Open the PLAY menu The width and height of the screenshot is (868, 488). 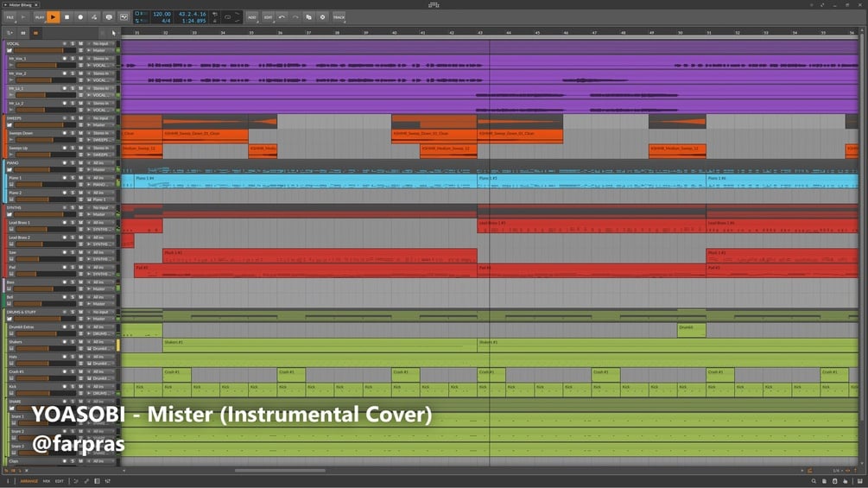[40, 17]
